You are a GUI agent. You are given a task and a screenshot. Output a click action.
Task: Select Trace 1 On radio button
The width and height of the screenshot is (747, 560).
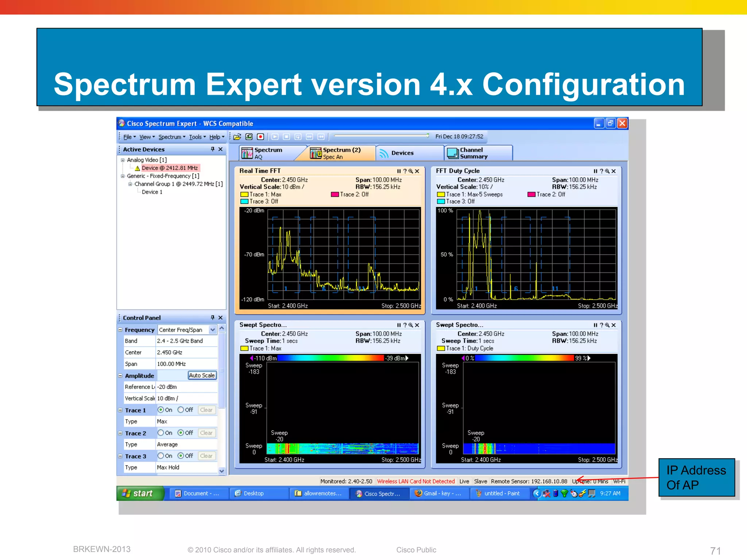tap(160, 410)
